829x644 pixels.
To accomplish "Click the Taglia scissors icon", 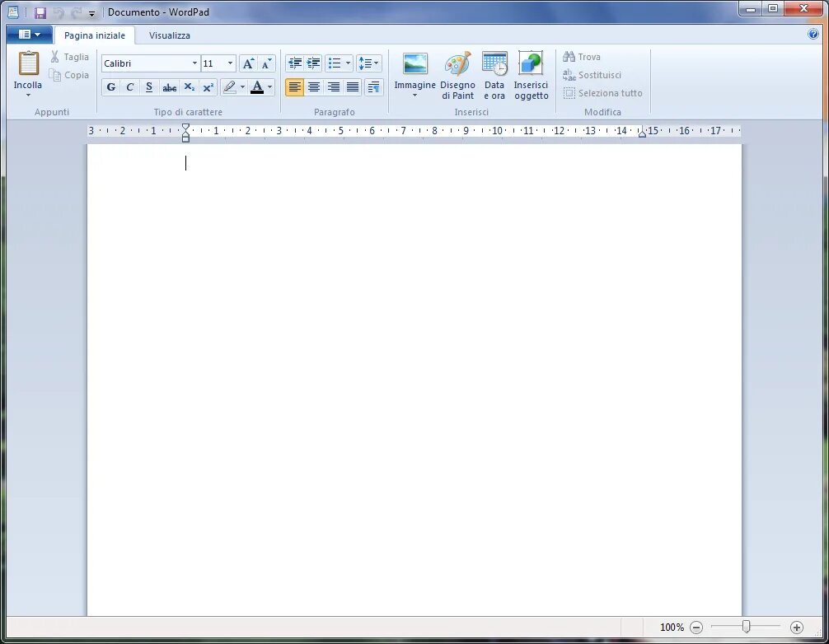I will click(x=55, y=57).
